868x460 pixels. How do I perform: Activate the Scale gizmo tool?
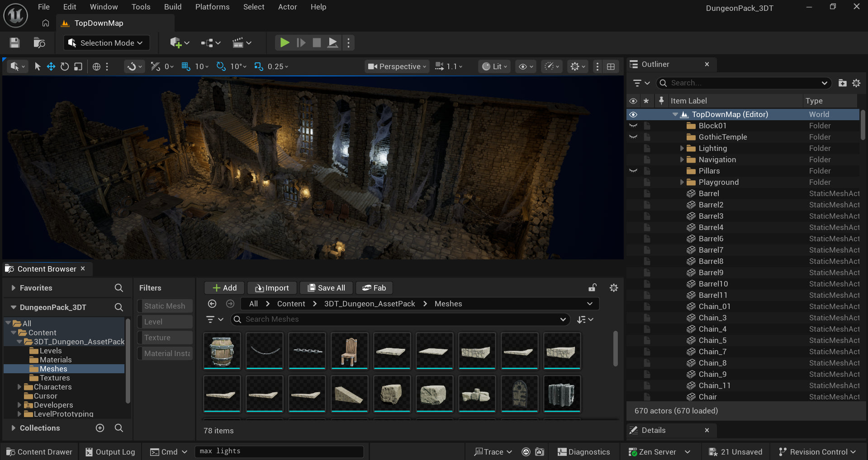pos(78,66)
